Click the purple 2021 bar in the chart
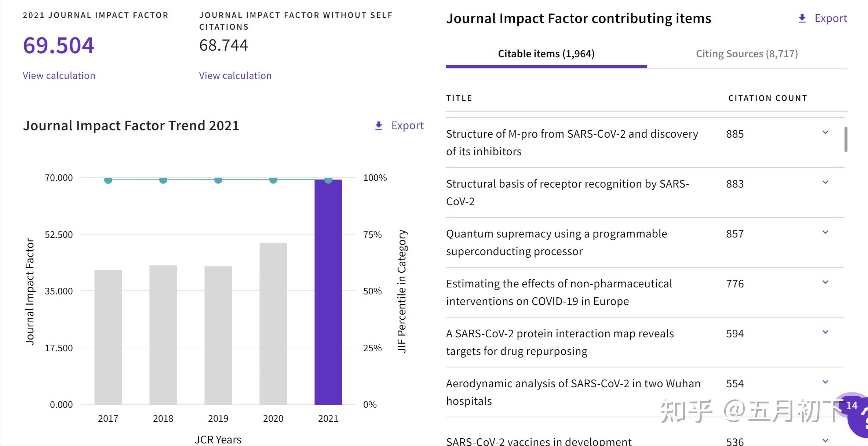 click(x=328, y=294)
